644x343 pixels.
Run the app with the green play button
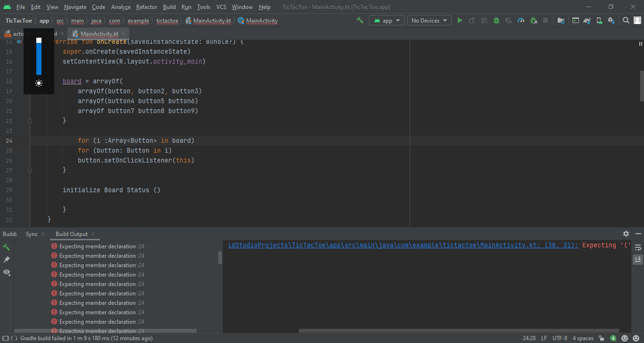click(460, 21)
